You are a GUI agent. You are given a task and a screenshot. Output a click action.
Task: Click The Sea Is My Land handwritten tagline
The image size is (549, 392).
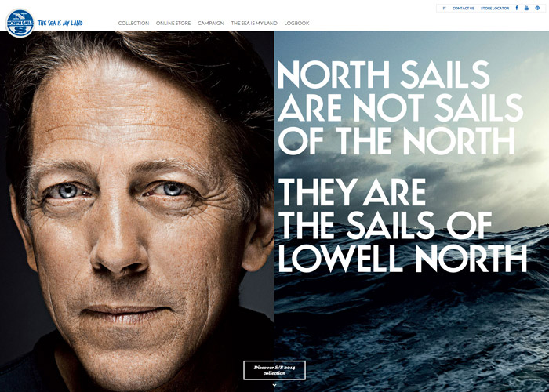click(x=60, y=23)
